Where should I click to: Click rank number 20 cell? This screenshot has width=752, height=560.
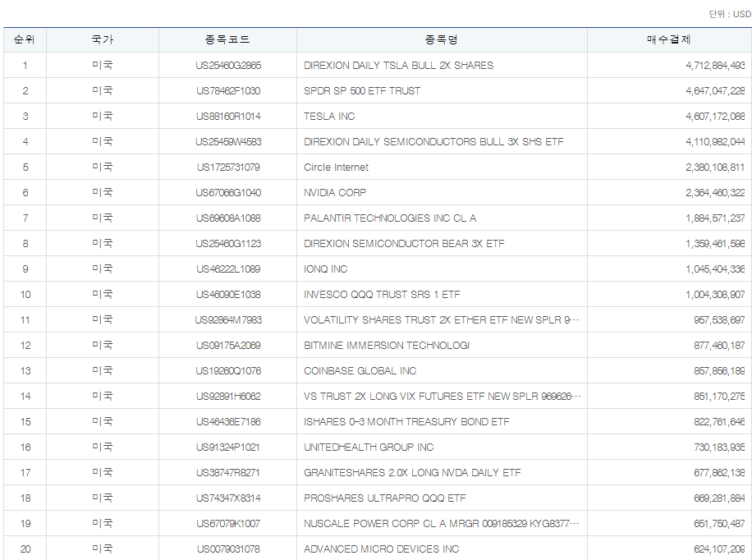25,549
